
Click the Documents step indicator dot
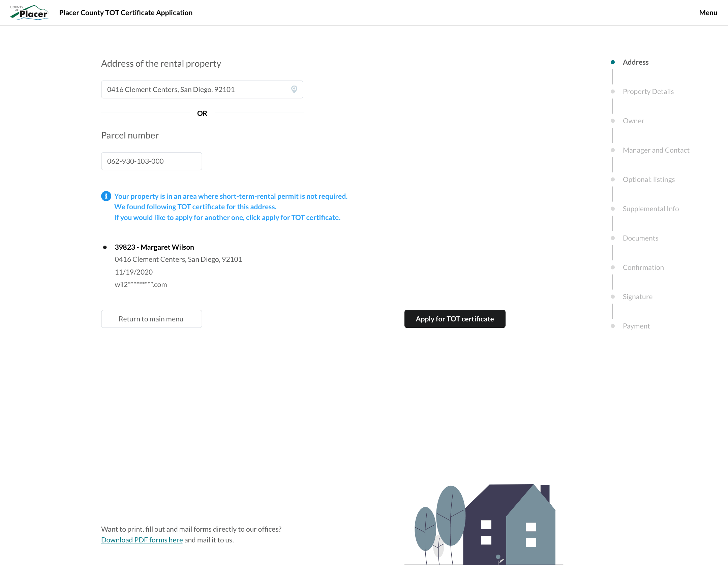point(612,238)
